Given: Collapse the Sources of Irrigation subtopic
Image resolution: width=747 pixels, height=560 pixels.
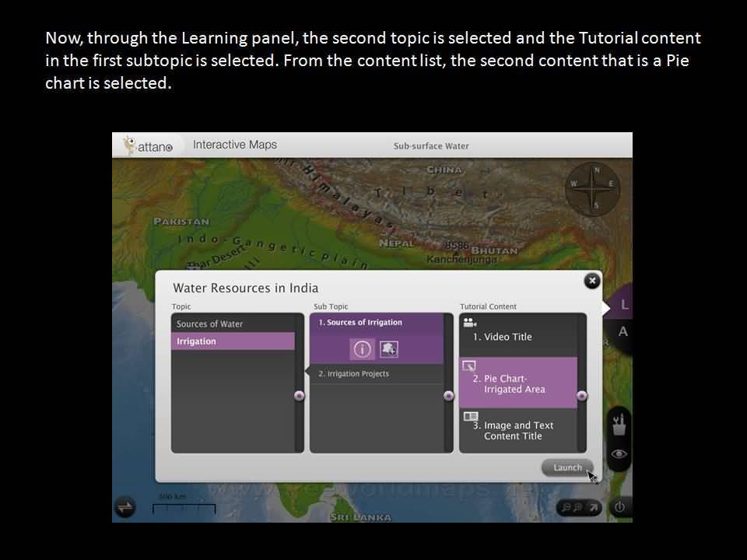Looking at the screenshot, I should (376, 323).
